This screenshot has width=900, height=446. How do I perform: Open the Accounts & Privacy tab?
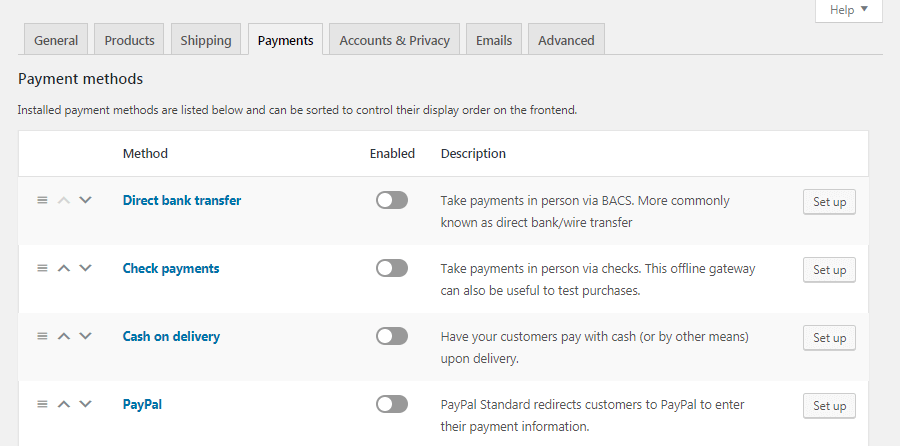click(x=394, y=40)
